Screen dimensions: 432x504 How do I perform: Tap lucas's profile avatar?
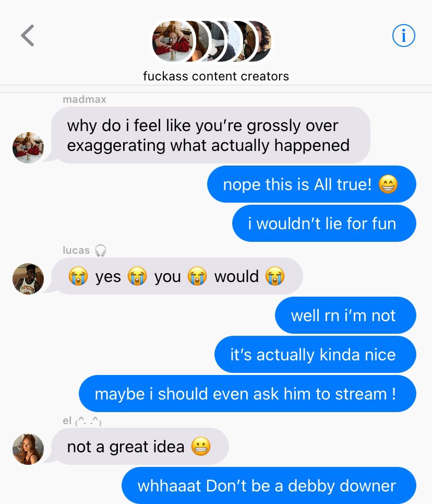[x=28, y=279]
